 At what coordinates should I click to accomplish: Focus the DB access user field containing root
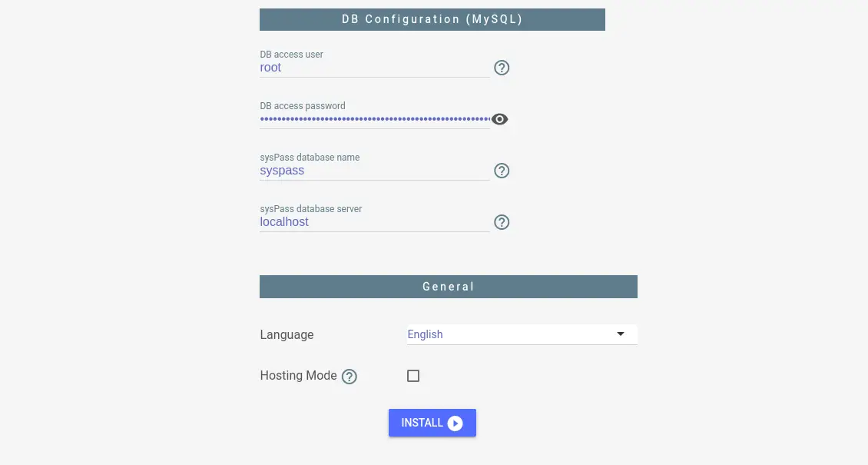click(375, 68)
